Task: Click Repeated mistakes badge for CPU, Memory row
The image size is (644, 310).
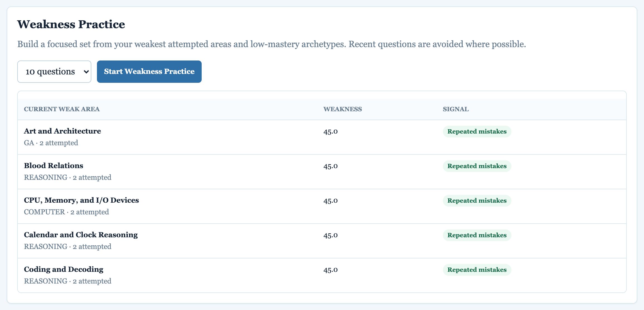Action: (x=477, y=200)
